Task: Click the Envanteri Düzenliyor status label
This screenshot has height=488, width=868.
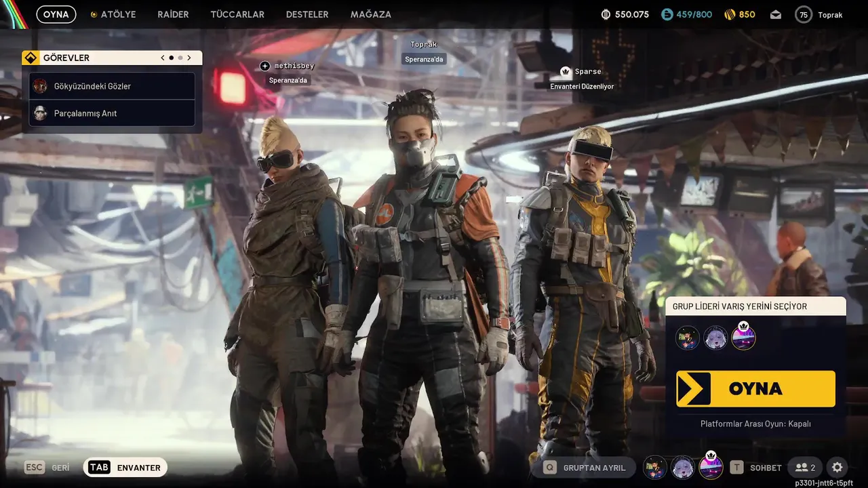Action: [582, 86]
